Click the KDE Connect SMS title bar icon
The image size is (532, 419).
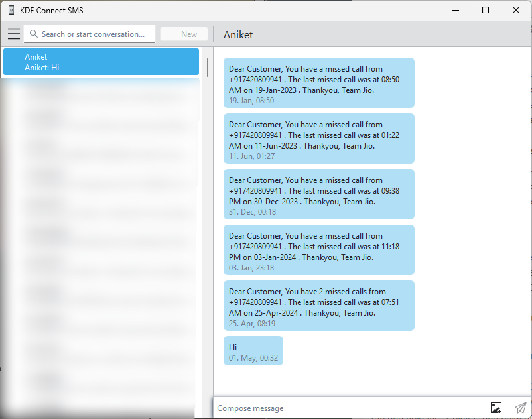click(x=11, y=11)
